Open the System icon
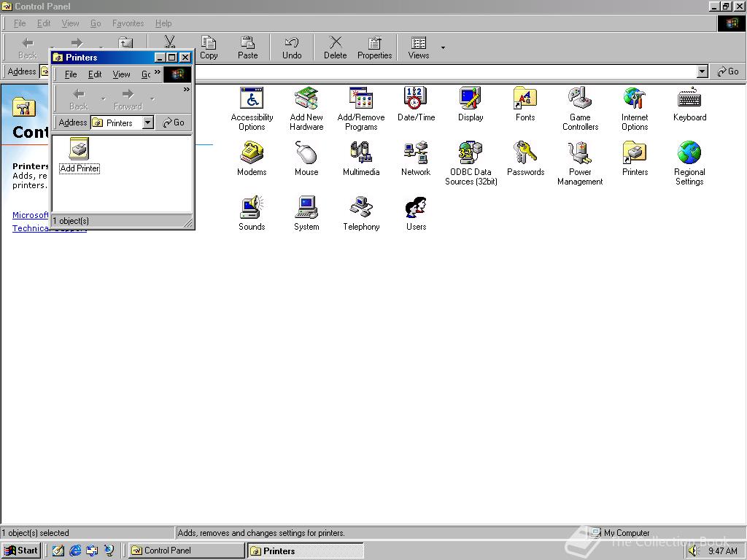Image resolution: width=747 pixels, height=560 pixels. click(306, 214)
